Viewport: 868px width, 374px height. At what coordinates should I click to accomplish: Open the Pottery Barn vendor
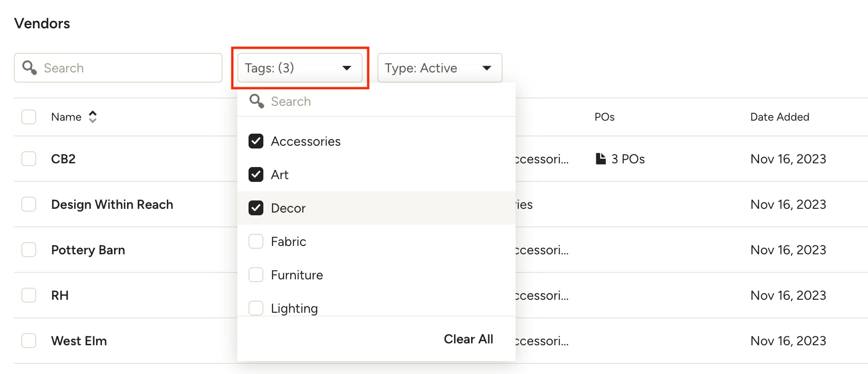[88, 250]
